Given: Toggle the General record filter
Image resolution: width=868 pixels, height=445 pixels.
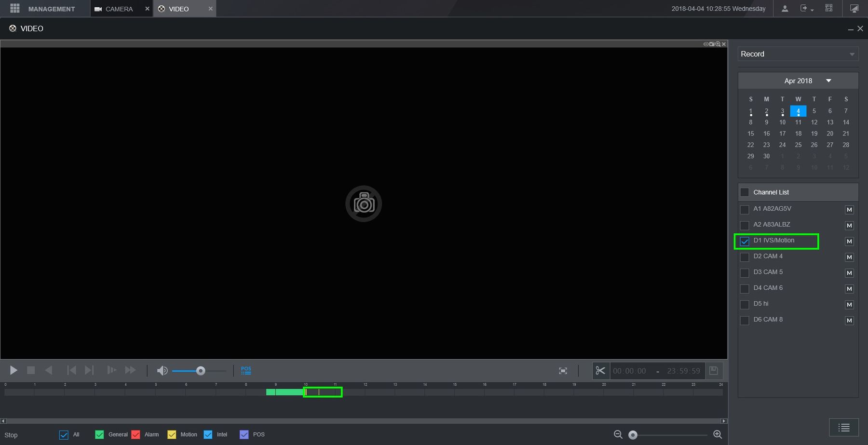Looking at the screenshot, I should 100,435.
